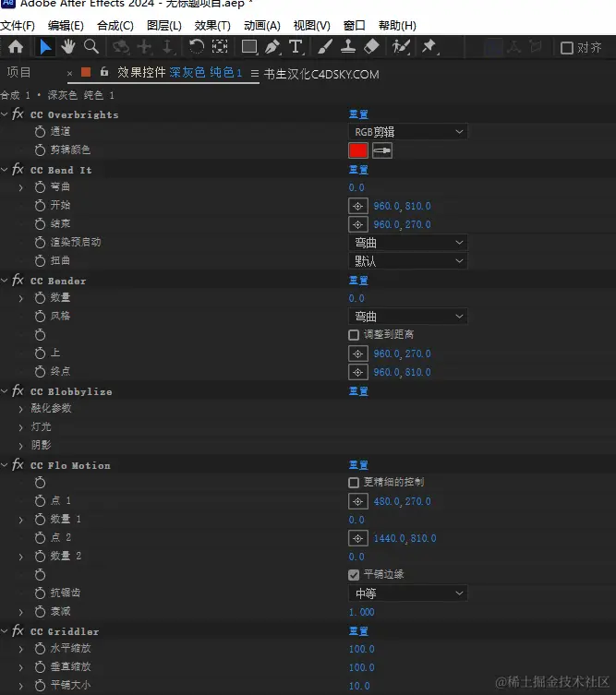The width and height of the screenshot is (616, 695).
Task: Collapse the CC Flo Motion effect
Action: (x=5, y=465)
